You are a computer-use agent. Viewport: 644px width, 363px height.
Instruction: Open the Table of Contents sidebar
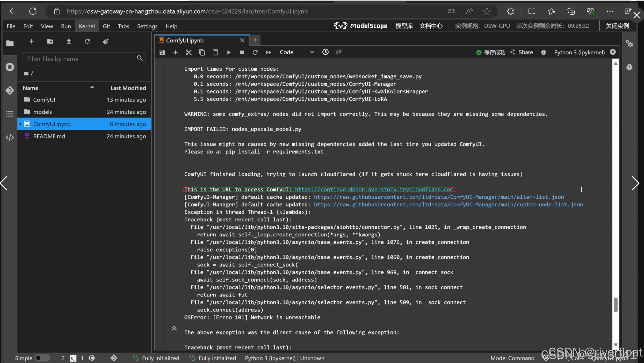10,114
